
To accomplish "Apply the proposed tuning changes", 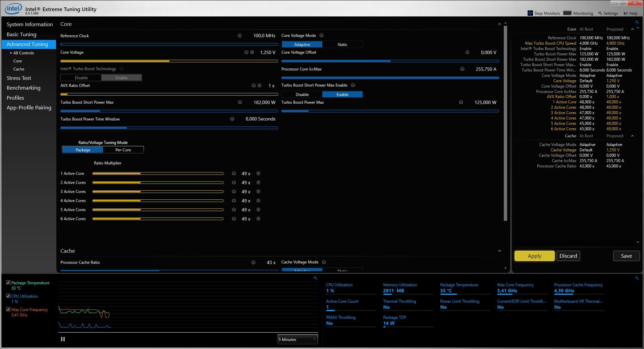I will (534, 256).
